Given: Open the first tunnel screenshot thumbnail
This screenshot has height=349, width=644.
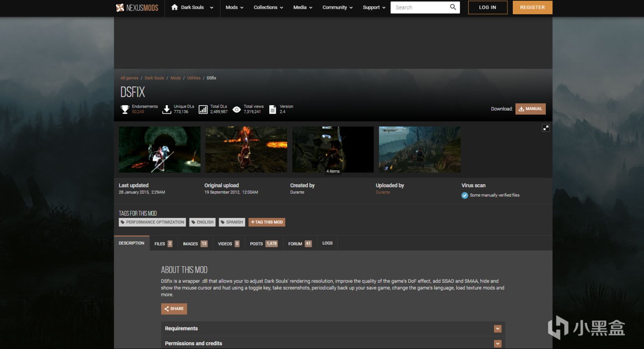Looking at the screenshot, I should tap(160, 149).
